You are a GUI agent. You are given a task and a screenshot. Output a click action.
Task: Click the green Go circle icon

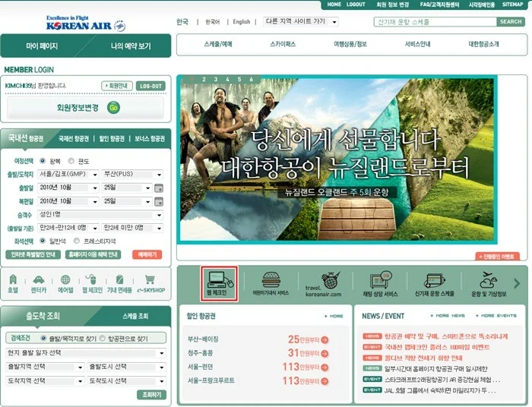click(x=113, y=108)
